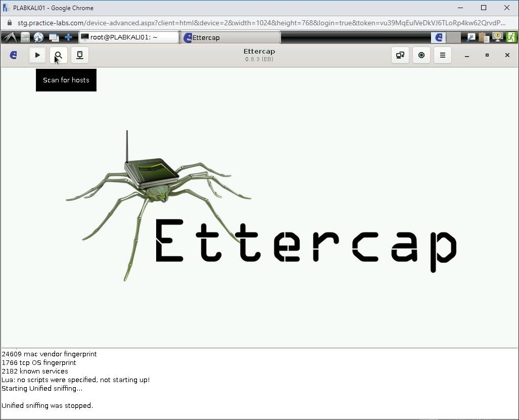Launch the file manager from the top panel

click(x=25, y=37)
